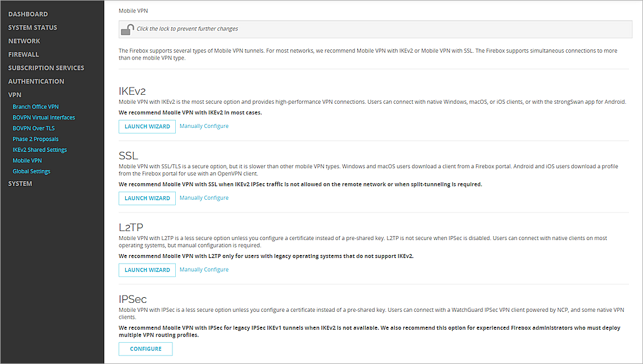This screenshot has width=643, height=364.
Task: Expand the Network menu
Action: click(24, 41)
